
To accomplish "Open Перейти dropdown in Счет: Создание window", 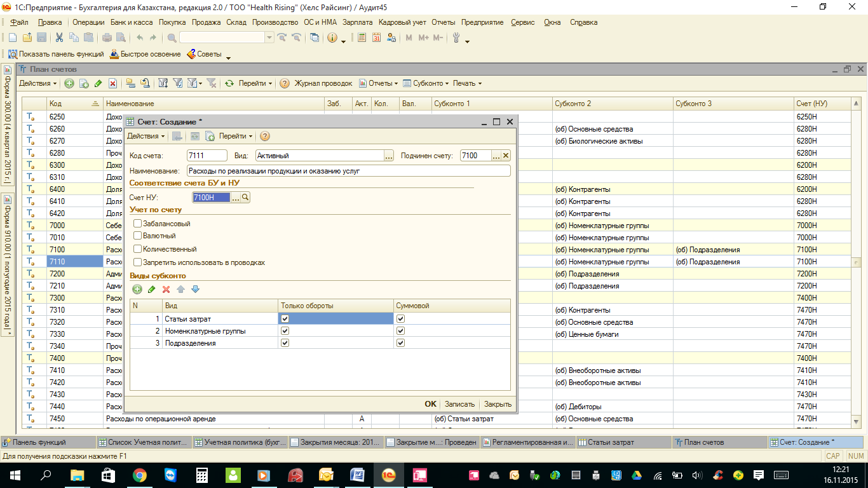I will tap(236, 136).
